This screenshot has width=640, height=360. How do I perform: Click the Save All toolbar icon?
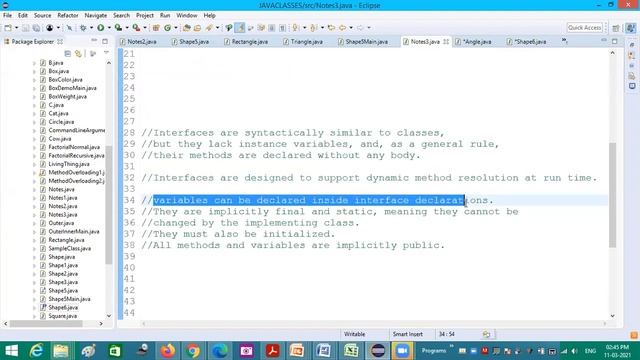pos(36,28)
